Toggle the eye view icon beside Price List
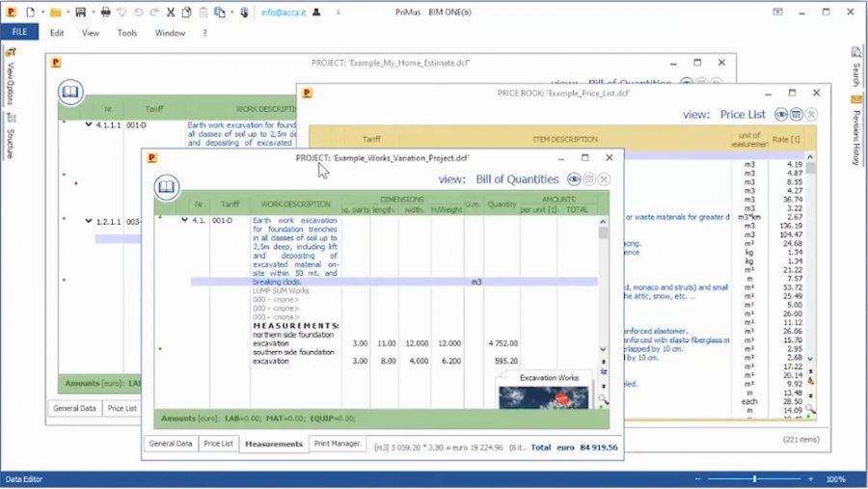This screenshot has width=868, height=489. (x=781, y=114)
